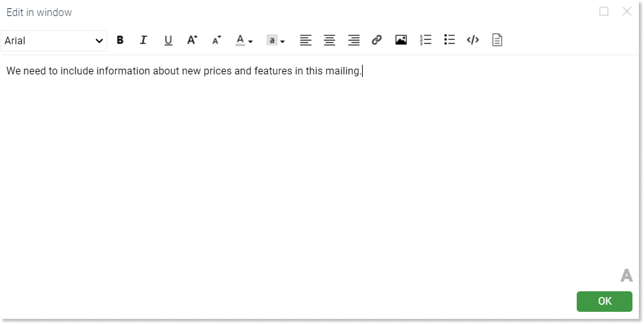
Task: Open the text color dropdown arrow
Action: [x=251, y=42]
